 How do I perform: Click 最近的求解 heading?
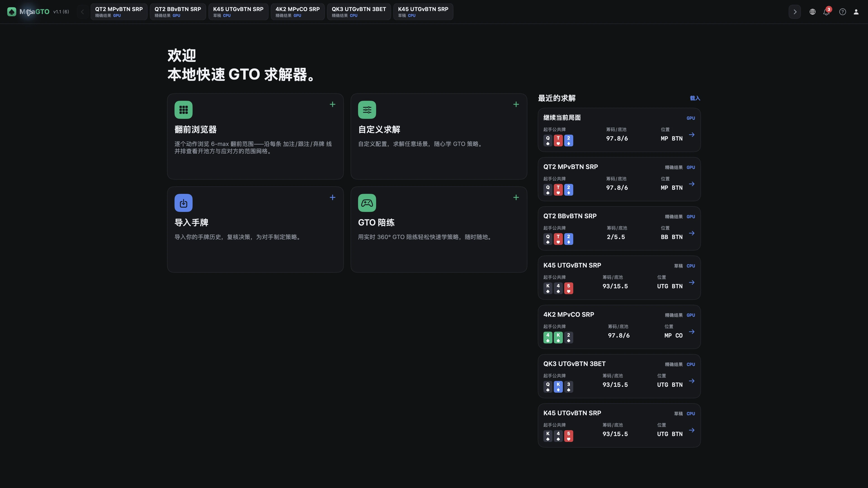tap(557, 98)
